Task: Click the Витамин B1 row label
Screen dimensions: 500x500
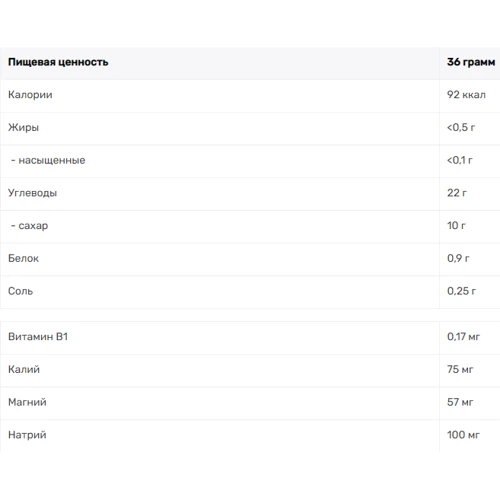Action: click(38, 337)
